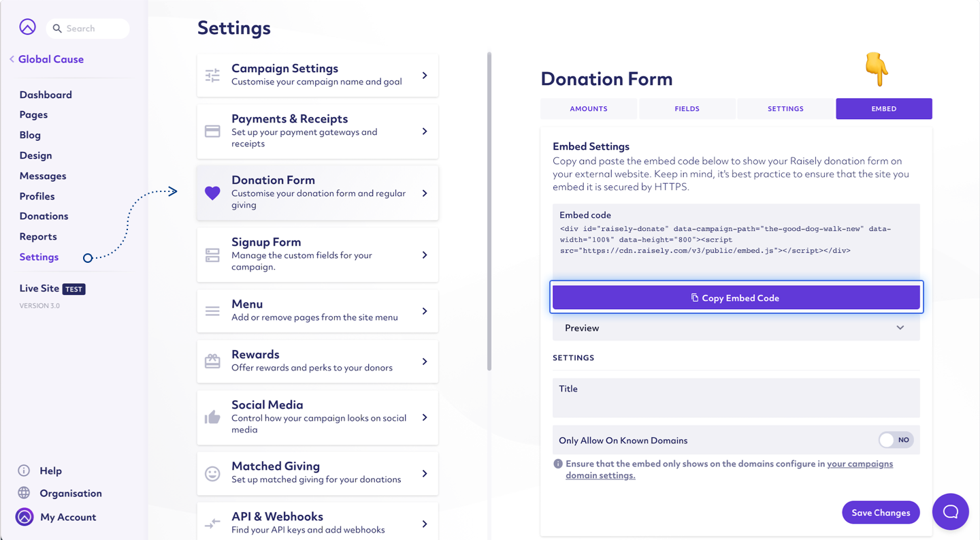Click the Help info icon
The image size is (980, 540).
(24, 470)
